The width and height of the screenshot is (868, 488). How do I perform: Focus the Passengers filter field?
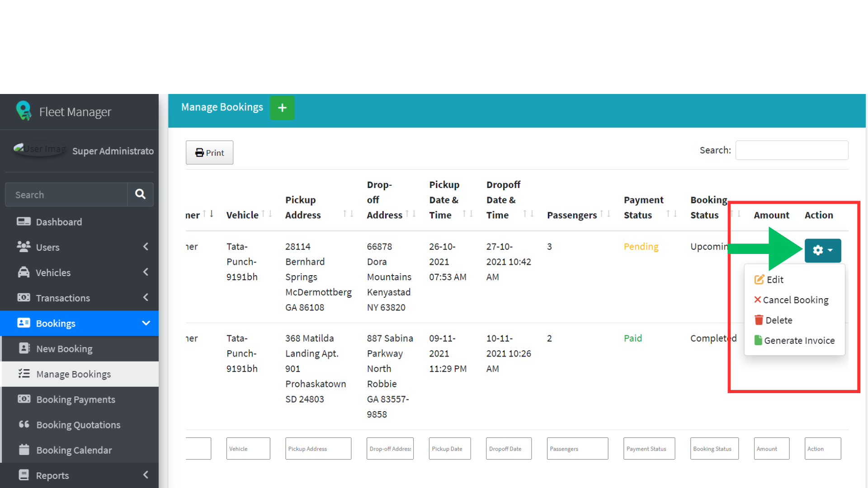click(x=577, y=449)
